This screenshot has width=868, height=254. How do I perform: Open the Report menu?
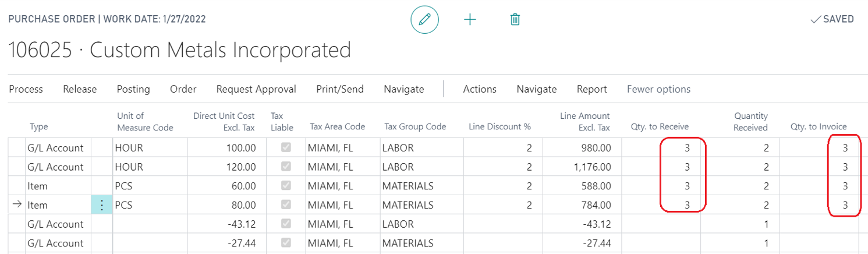(591, 89)
